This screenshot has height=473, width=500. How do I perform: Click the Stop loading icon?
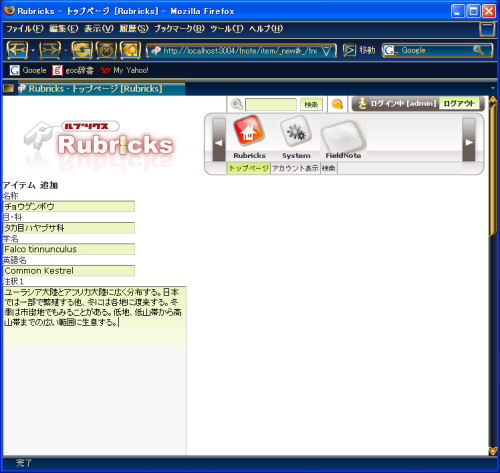point(106,50)
